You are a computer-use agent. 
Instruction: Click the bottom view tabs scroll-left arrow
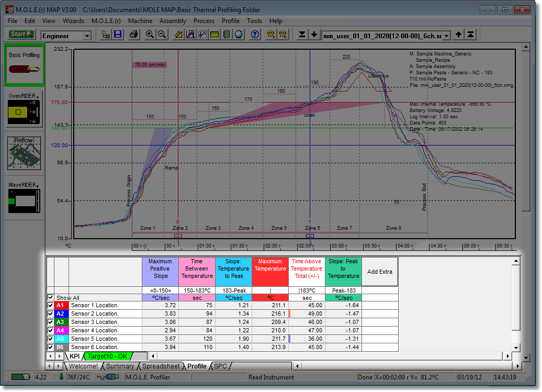(x=50, y=366)
